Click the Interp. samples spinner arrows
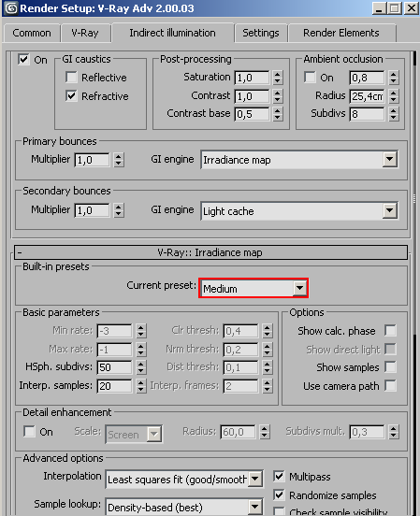The height and width of the screenshot is (516, 420). point(141,386)
